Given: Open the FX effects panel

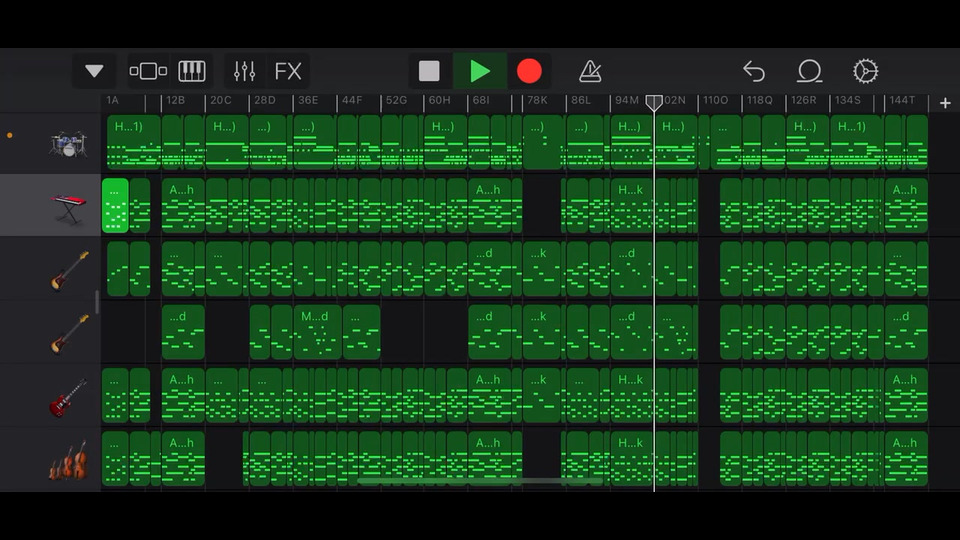Looking at the screenshot, I should pos(288,71).
